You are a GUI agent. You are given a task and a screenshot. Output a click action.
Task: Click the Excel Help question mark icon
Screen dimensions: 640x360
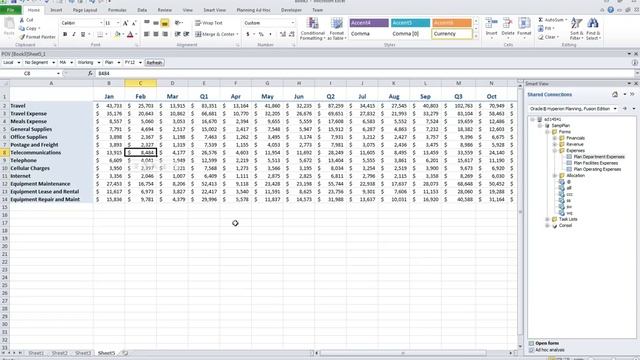[x=611, y=10]
